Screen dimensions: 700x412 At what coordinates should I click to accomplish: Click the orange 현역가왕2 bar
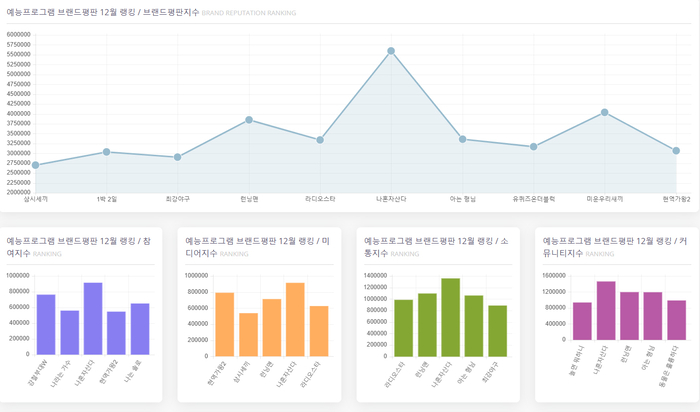225,325
